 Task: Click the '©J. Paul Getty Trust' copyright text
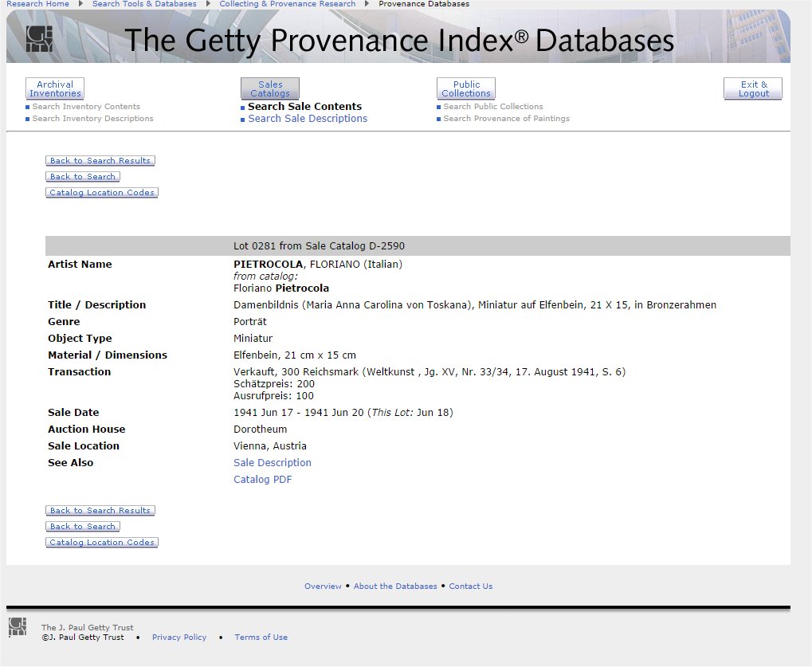[83, 637]
